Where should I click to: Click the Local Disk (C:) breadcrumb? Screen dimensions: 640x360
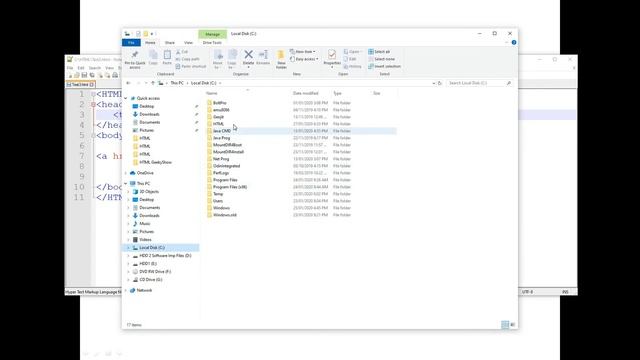(x=203, y=83)
